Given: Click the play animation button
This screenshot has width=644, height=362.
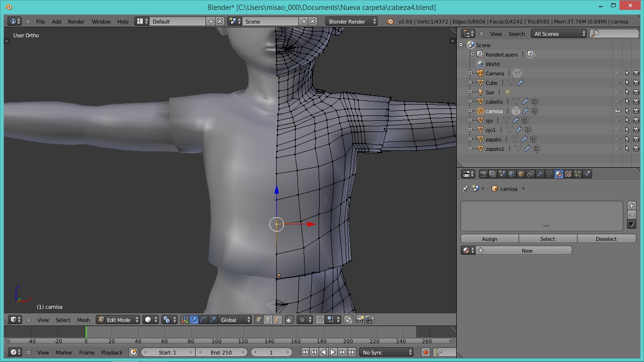Looking at the screenshot, I should 333,352.
